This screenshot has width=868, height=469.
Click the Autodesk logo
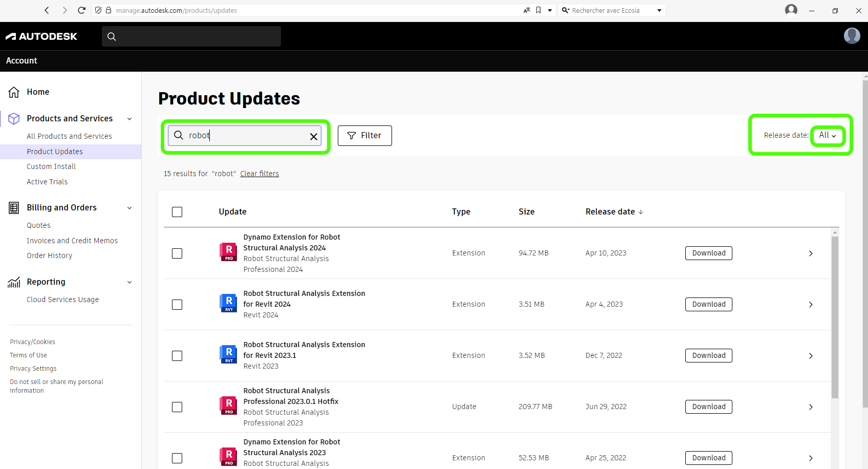(41, 36)
